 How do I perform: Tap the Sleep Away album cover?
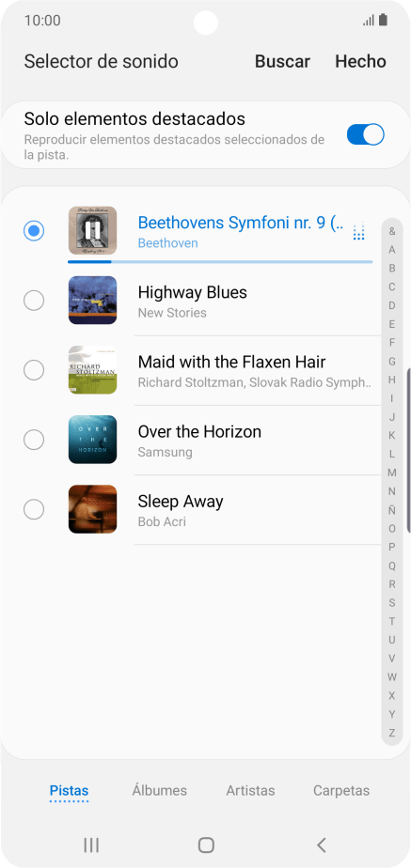point(92,509)
